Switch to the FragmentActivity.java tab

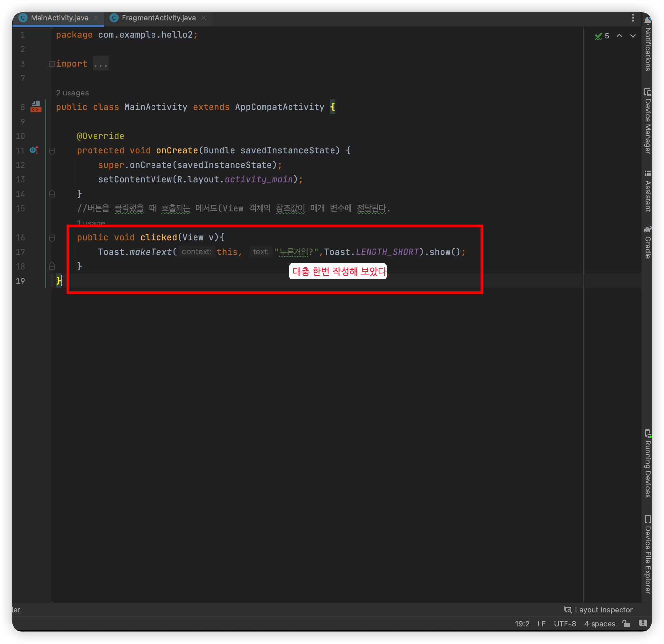tap(158, 18)
